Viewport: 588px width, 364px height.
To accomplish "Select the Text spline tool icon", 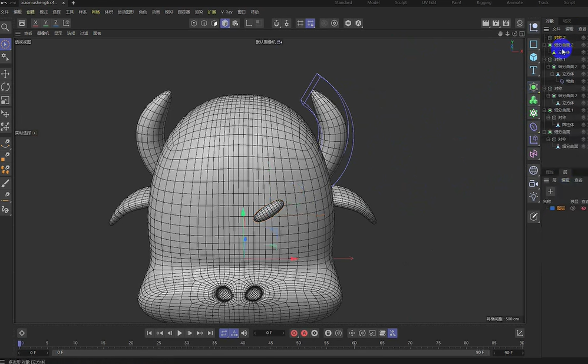I will pos(534,70).
